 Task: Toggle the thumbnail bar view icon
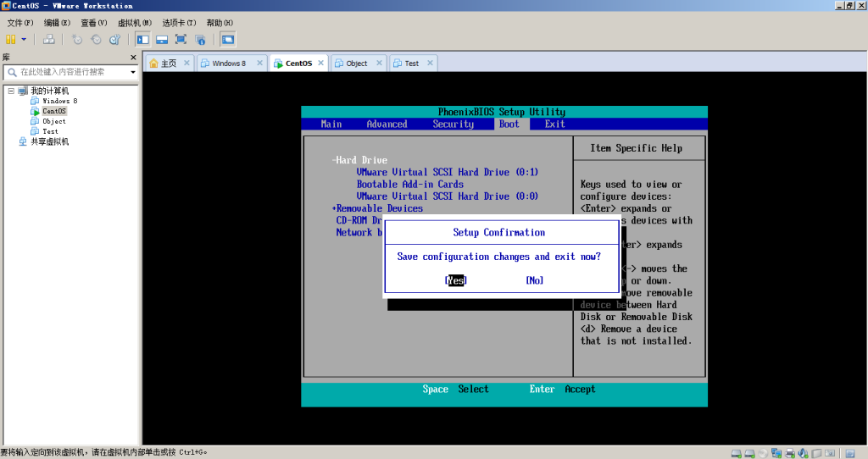point(162,39)
